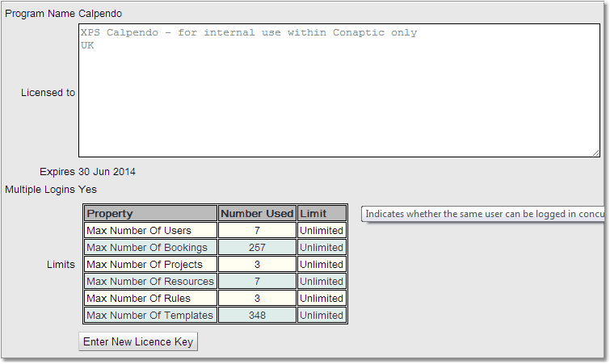Click the Multiple Logins Yes value

87,190
